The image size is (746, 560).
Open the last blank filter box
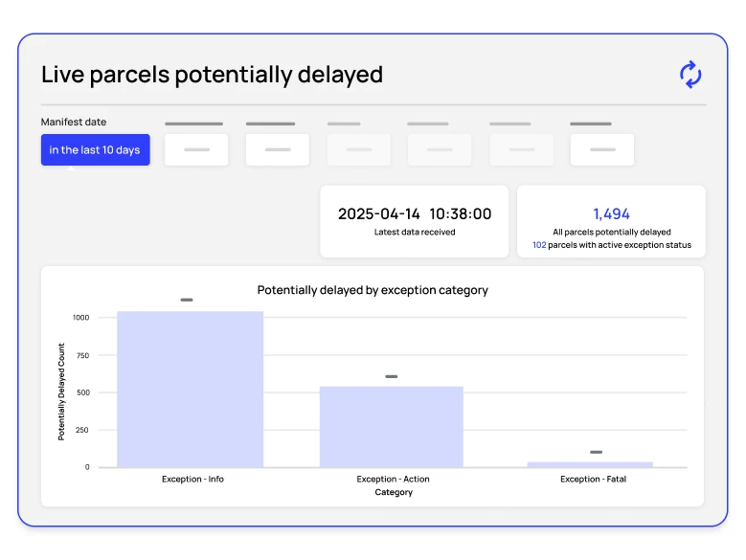click(602, 149)
